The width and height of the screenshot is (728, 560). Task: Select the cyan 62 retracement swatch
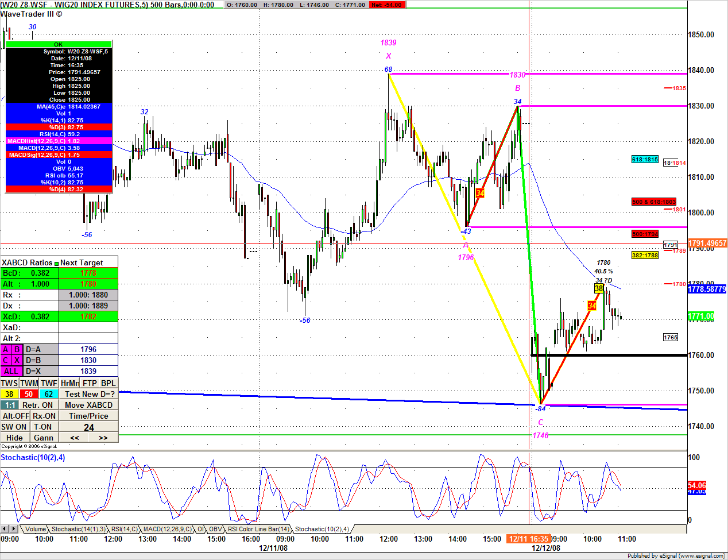[49, 394]
